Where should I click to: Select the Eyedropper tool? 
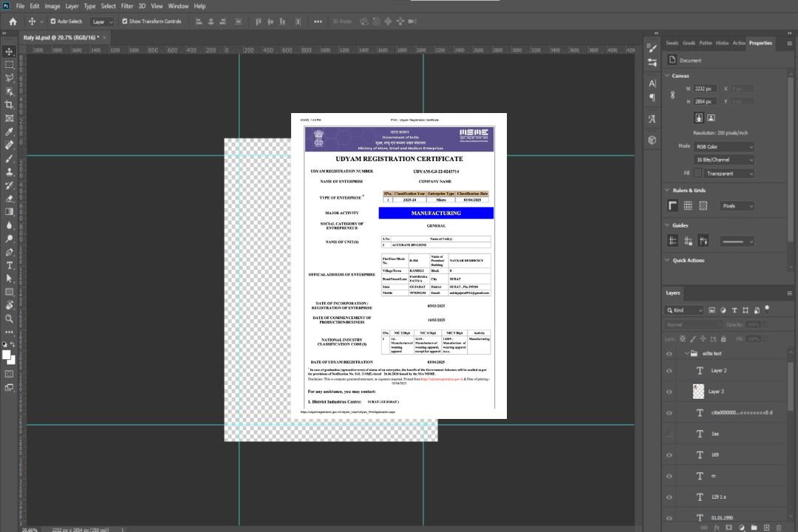pos(9,132)
